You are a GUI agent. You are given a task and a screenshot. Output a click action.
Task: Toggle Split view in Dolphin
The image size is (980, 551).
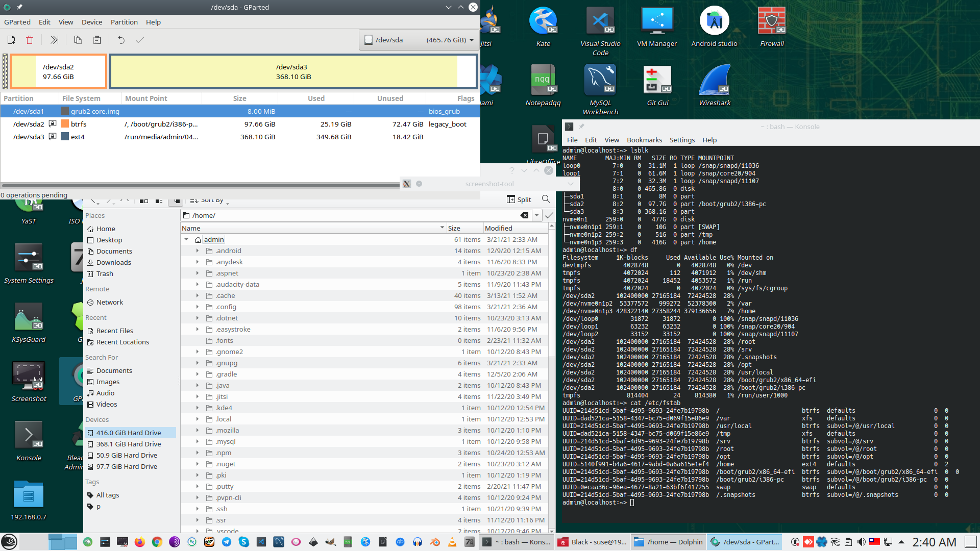coord(519,199)
